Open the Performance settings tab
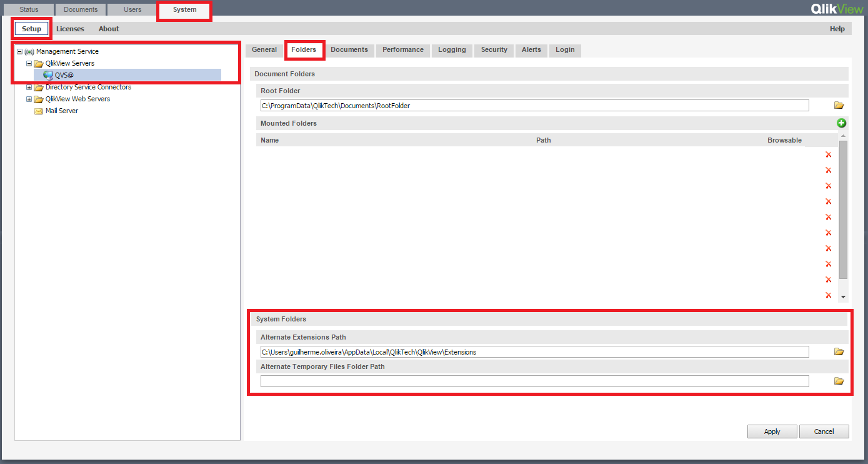This screenshot has height=464, width=868. tap(403, 50)
